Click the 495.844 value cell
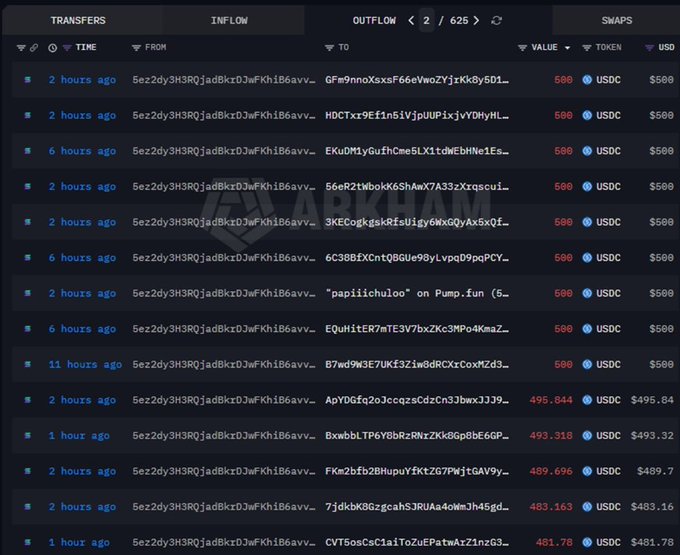The image size is (680, 555). click(x=551, y=400)
